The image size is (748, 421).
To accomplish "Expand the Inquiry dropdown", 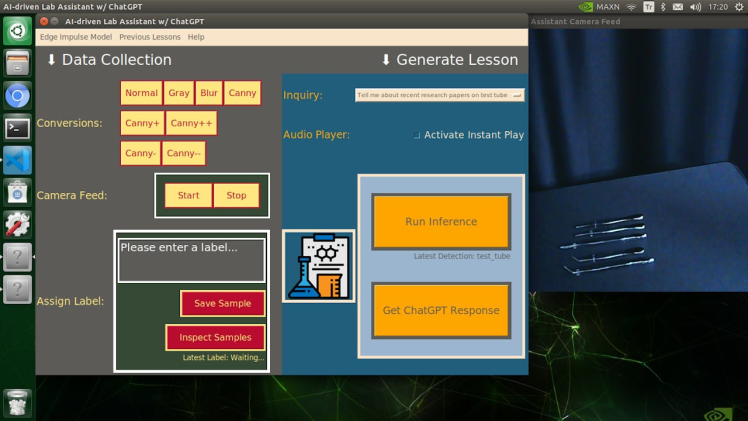I will [x=439, y=95].
